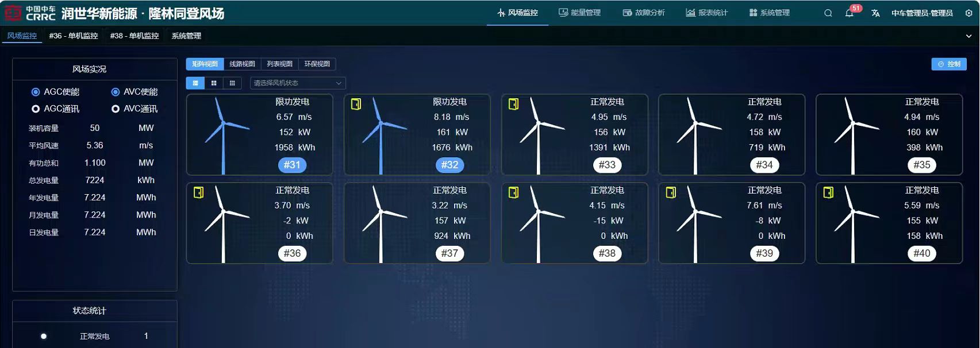Viewport: 980px width, 348px height.
Task: Select the medium four-square grid layout icon
Action: point(214,83)
